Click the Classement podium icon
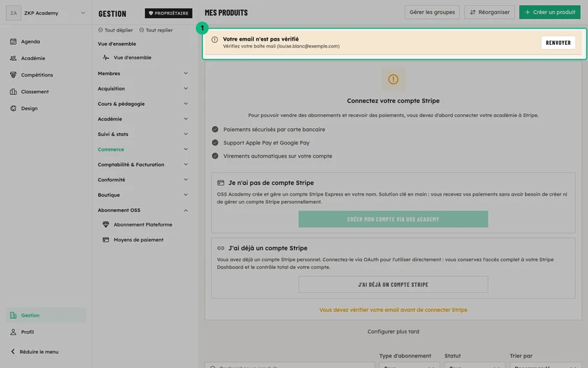Image resolution: width=588 pixels, height=368 pixels. click(x=13, y=92)
